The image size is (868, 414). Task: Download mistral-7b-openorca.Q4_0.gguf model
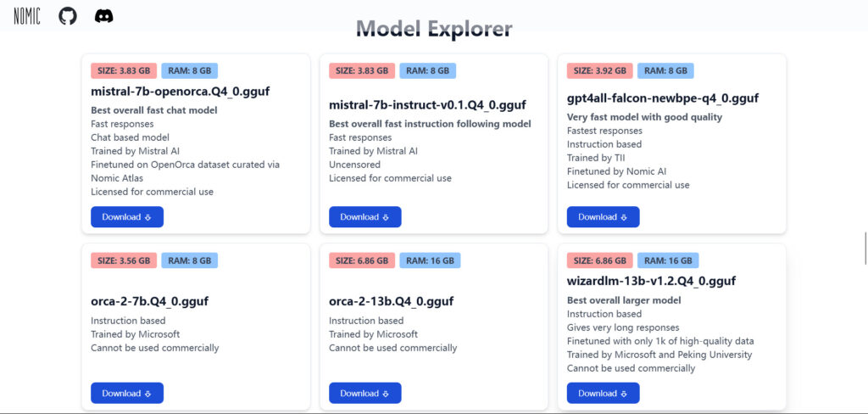(127, 217)
